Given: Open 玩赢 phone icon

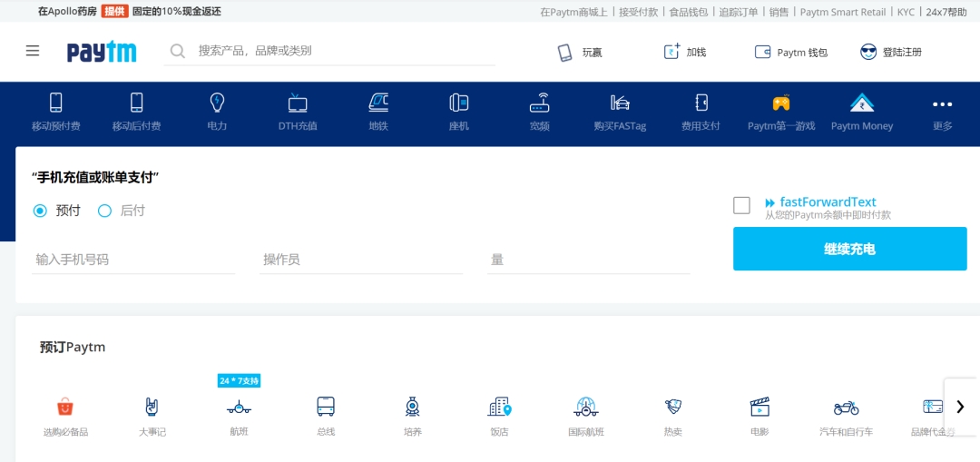Looking at the screenshot, I should pos(565,53).
